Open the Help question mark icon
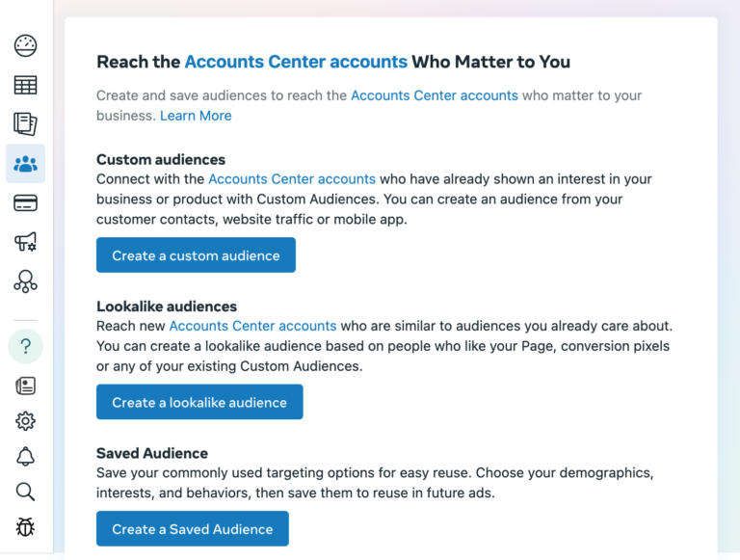740x560 pixels. pos(25,346)
